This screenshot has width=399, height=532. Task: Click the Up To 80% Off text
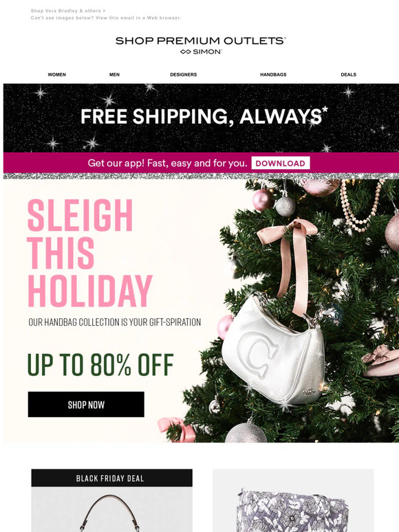click(x=100, y=365)
